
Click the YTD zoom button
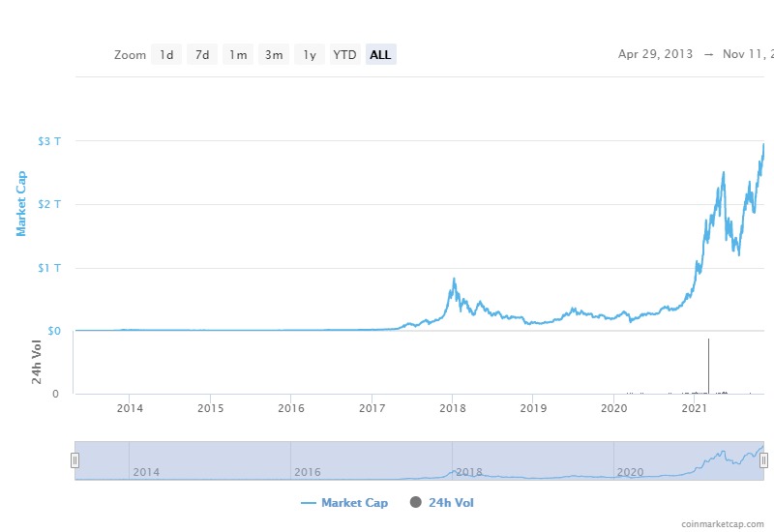344,55
